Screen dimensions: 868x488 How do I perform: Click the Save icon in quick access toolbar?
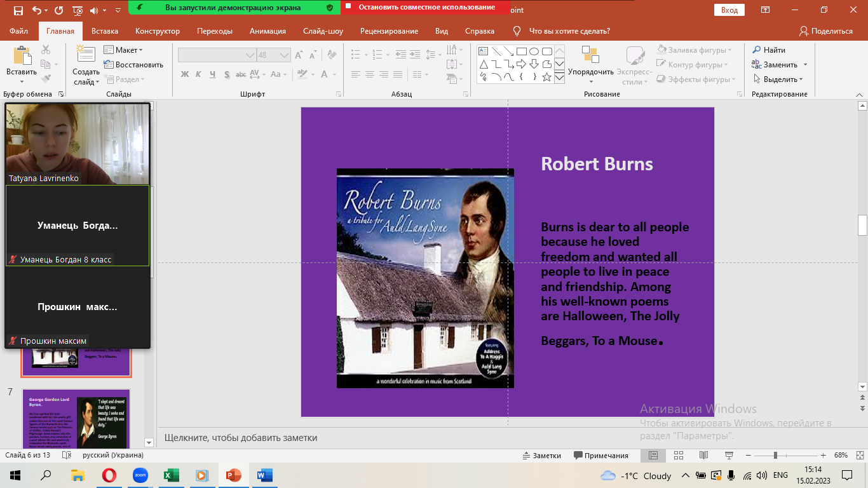18,10
